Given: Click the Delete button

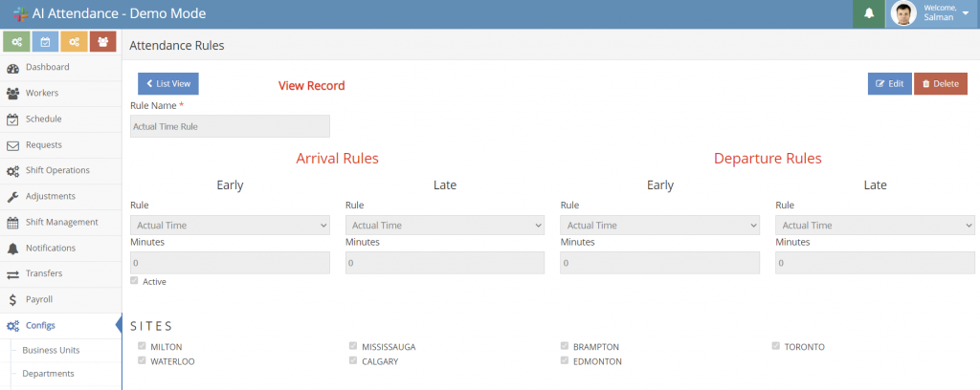Looking at the screenshot, I should click(940, 84).
